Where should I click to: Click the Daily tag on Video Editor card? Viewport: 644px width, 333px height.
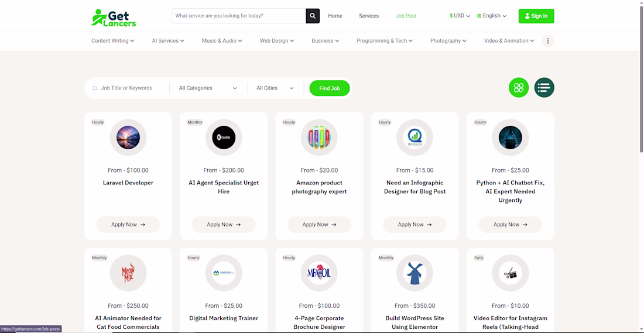[479, 258]
